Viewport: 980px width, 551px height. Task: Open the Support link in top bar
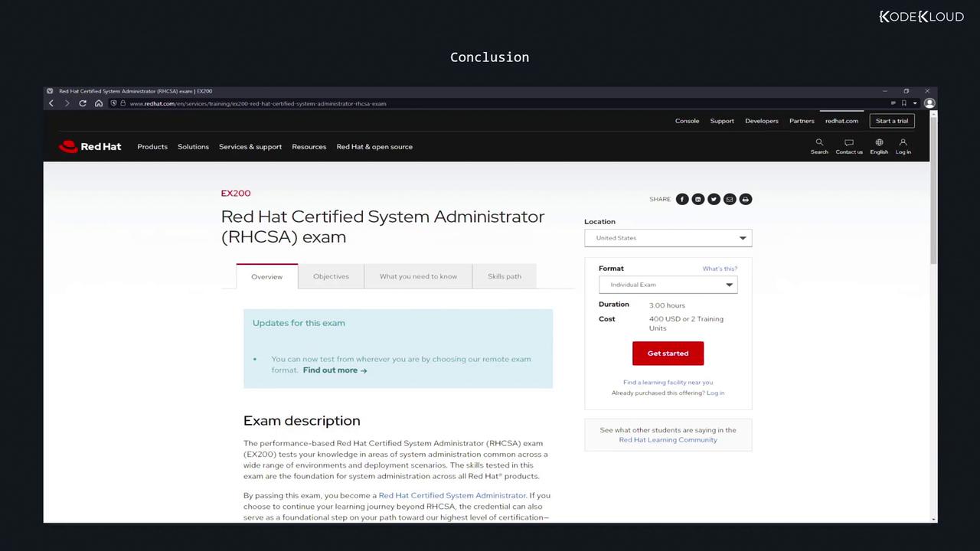722,121
